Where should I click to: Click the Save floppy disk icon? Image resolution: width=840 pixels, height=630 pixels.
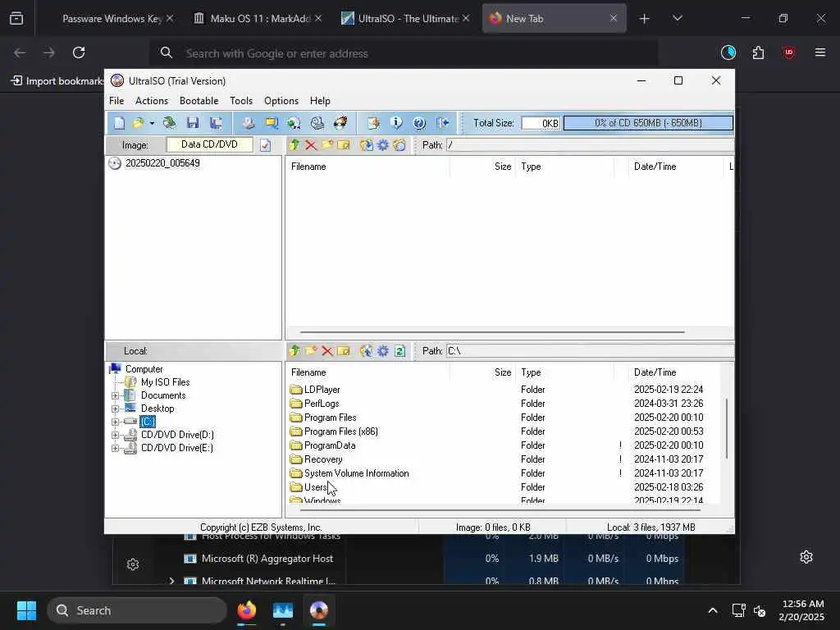coord(193,123)
